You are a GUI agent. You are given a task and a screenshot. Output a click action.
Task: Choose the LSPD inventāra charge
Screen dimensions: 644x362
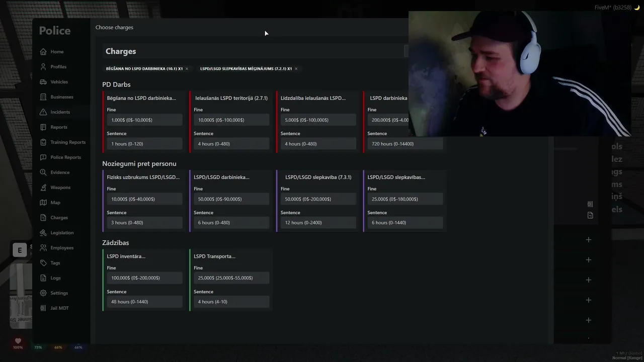[126, 256]
